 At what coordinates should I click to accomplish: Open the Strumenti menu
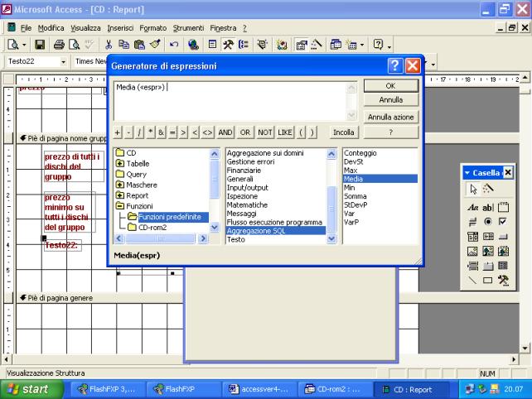[x=188, y=28]
